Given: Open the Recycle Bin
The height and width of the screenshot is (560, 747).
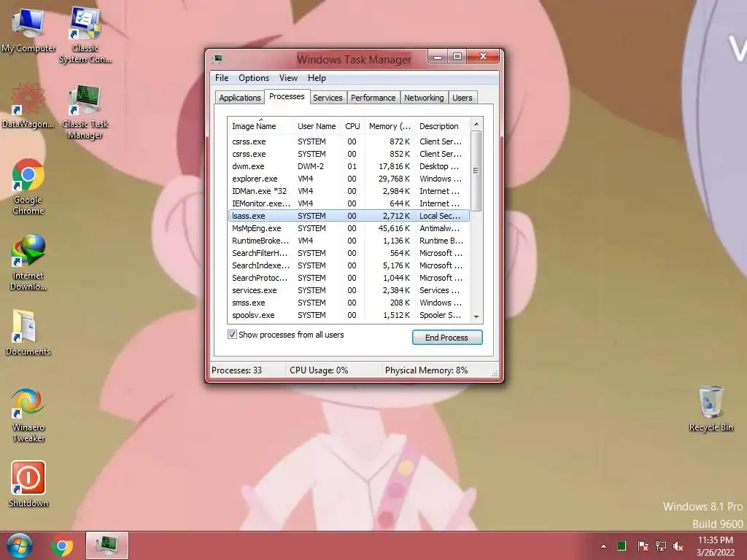Looking at the screenshot, I should 711,408.
